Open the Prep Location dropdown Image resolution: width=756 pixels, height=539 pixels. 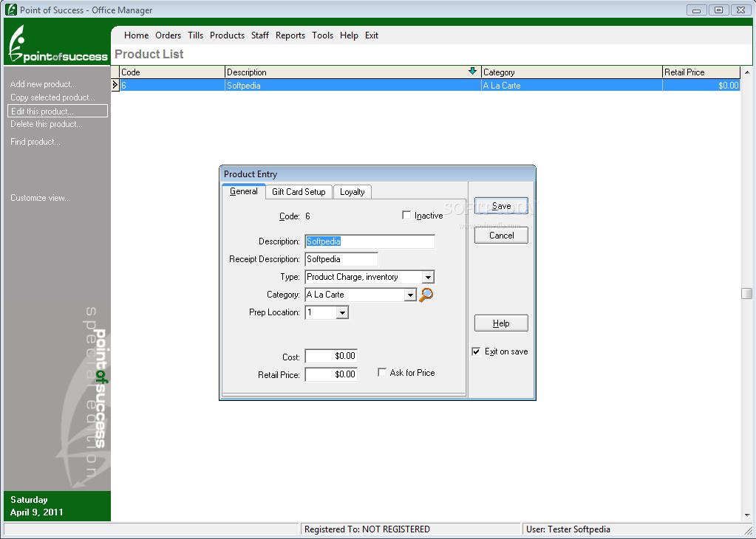coord(342,312)
